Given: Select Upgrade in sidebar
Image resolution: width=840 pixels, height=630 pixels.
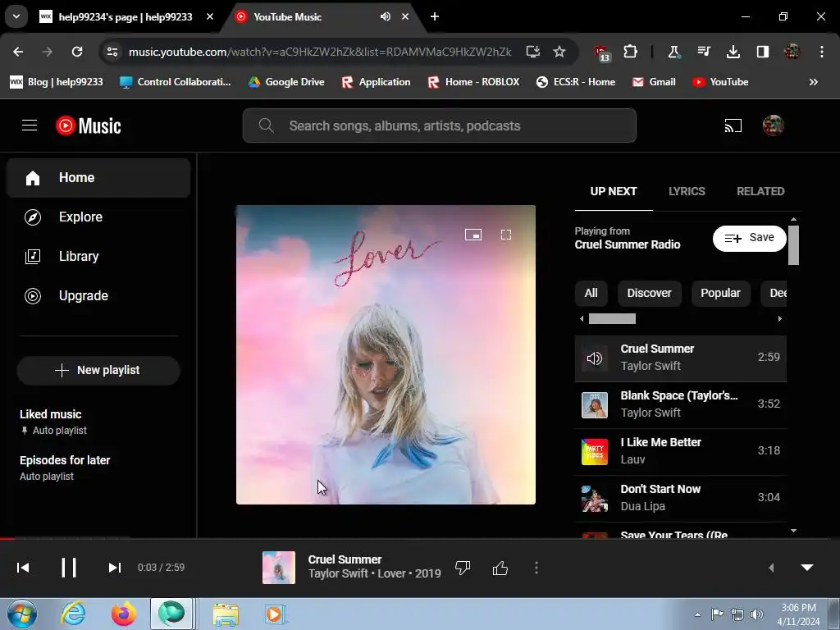Looking at the screenshot, I should tap(98, 295).
